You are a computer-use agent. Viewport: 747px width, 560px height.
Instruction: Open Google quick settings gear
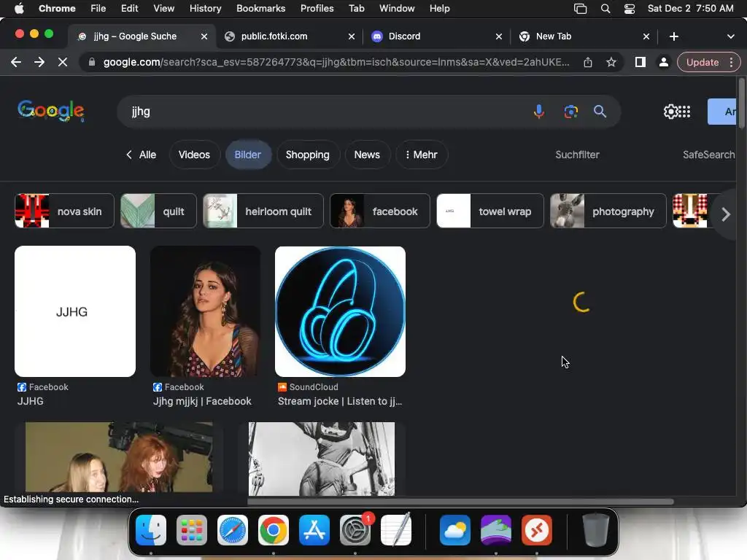[670, 112]
